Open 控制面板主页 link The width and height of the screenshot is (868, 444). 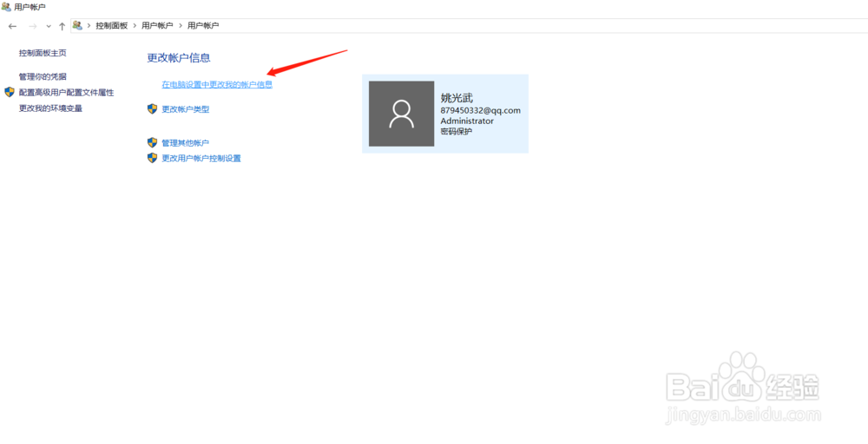point(43,53)
